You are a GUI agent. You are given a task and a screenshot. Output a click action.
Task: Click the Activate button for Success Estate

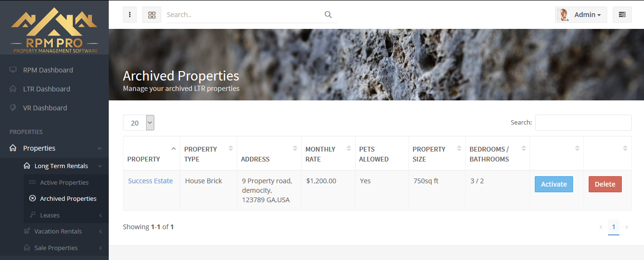pyautogui.click(x=554, y=184)
